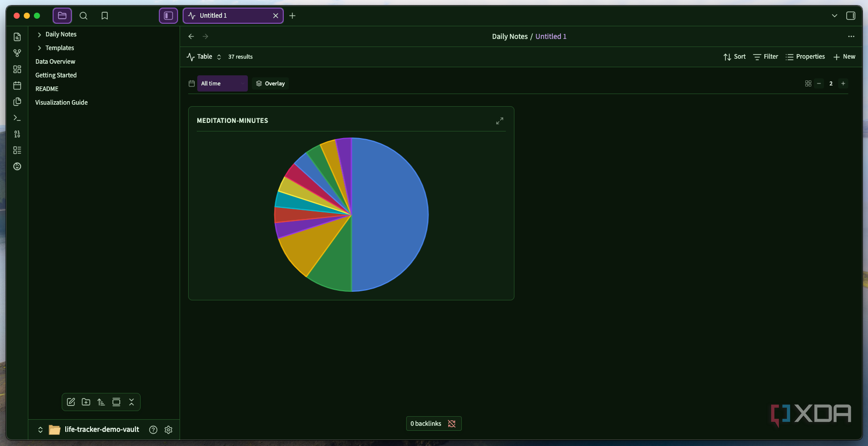Click the insert template ribbon icon
The width and height of the screenshot is (868, 446).
(x=17, y=102)
